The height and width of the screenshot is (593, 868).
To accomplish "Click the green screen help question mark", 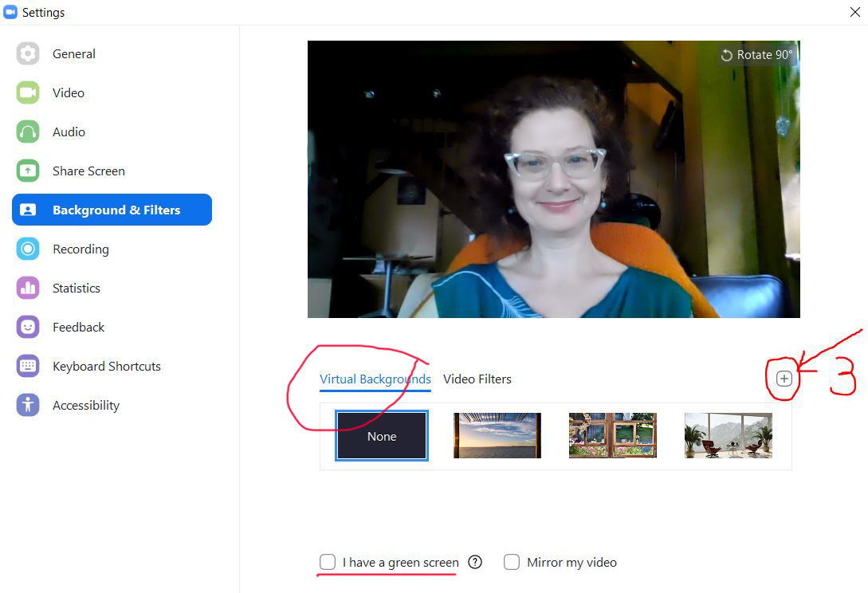I will click(x=475, y=562).
